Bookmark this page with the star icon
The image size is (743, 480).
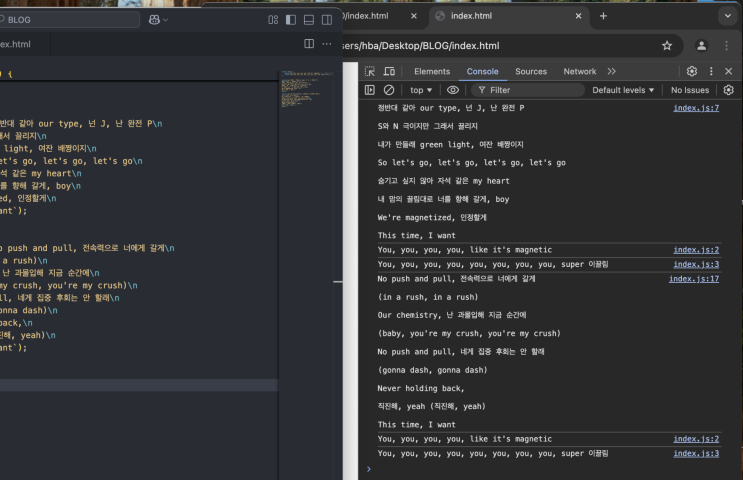point(667,46)
